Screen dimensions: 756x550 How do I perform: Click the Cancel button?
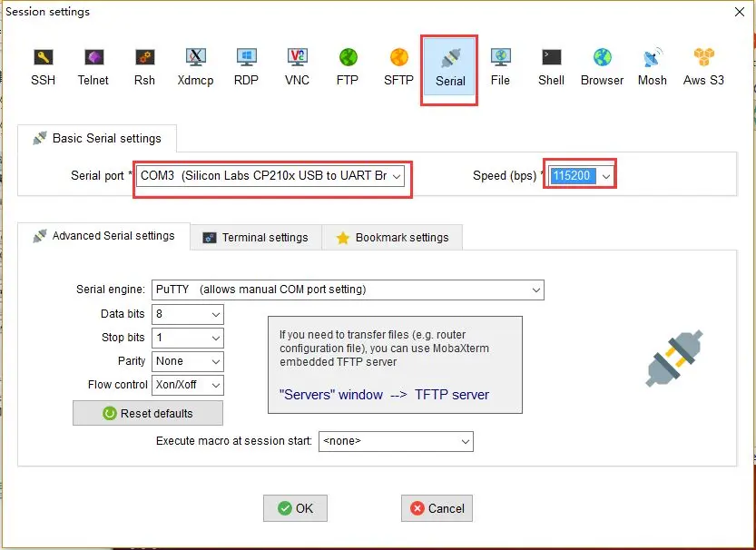click(x=437, y=508)
